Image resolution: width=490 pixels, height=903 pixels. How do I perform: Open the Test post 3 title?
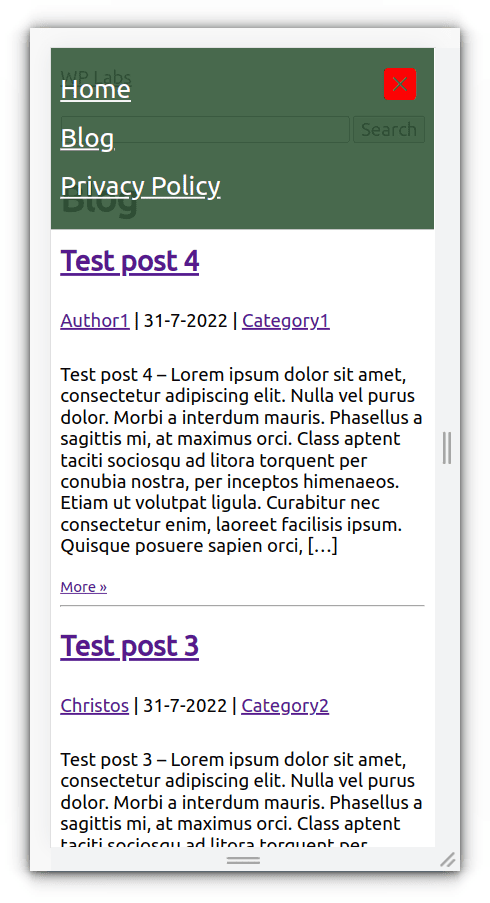click(x=130, y=646)
